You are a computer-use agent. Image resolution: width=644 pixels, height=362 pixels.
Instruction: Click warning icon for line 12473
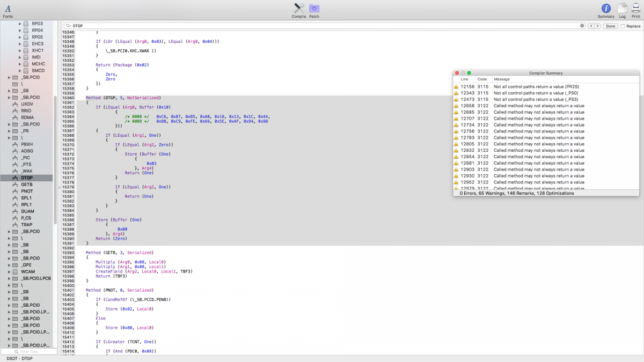pyautogui.click(x=456, y=99)
